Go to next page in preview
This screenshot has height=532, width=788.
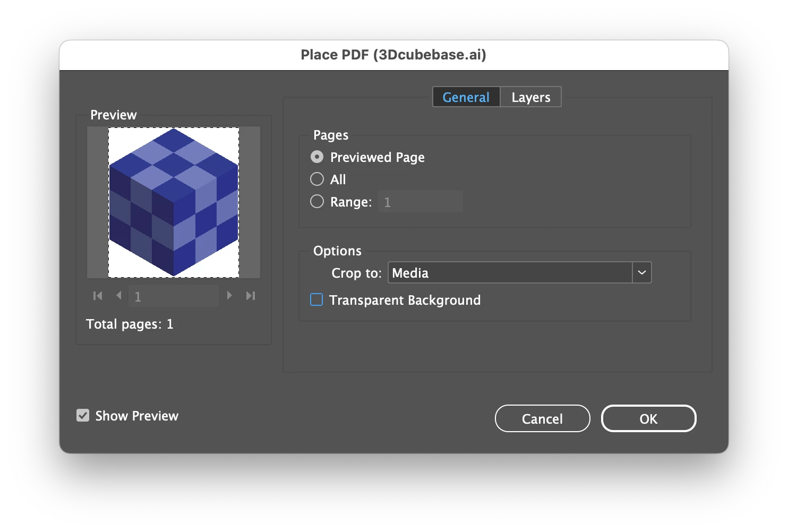pos(229,295)
